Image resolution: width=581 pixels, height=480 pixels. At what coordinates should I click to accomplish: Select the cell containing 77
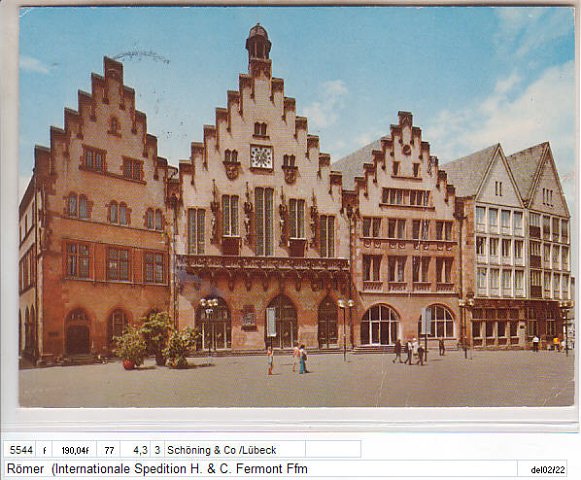(109, 450)
